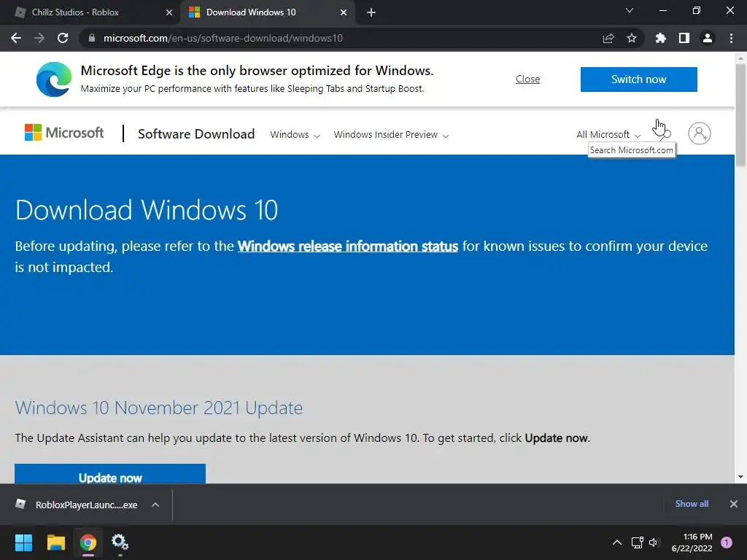The image size is (747, 560).
Task: Open network status tray icon
Action: pyautogui.click(x=637, y=542)
